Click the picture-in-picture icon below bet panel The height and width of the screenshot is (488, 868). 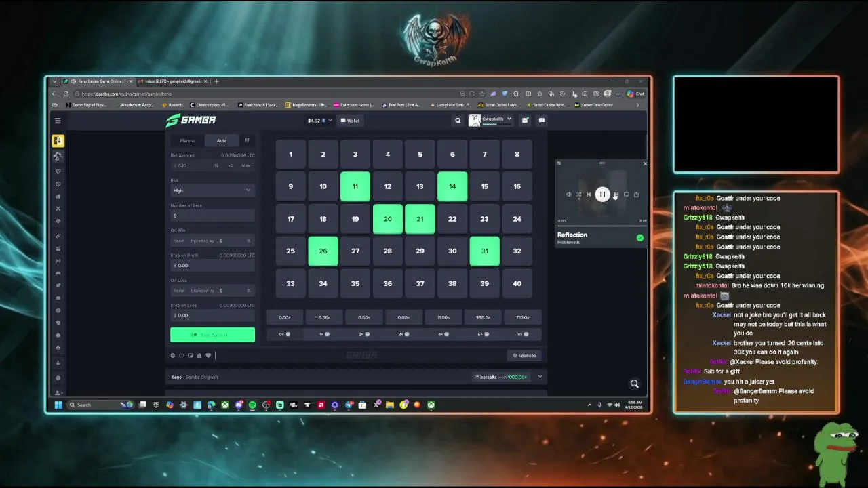click(190, 355)
